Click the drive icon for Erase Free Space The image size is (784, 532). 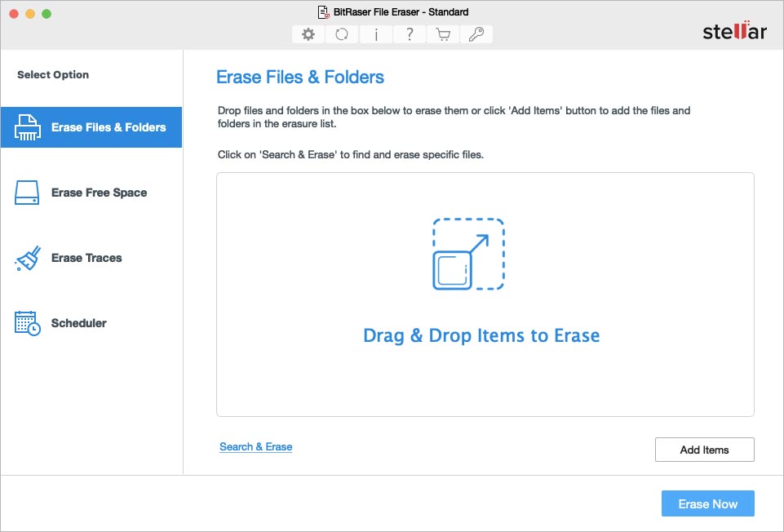(27, 193)
